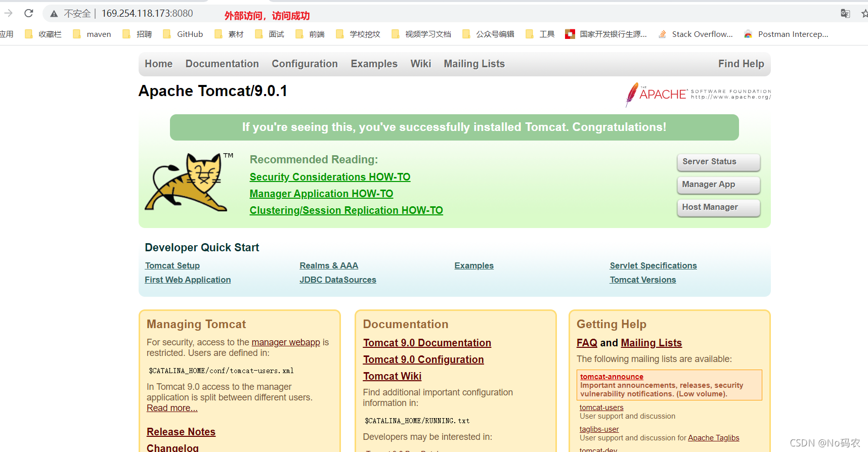Open the 学校挖坟 bookmark folder
The image size is (868, 452).
coord(358,34)
